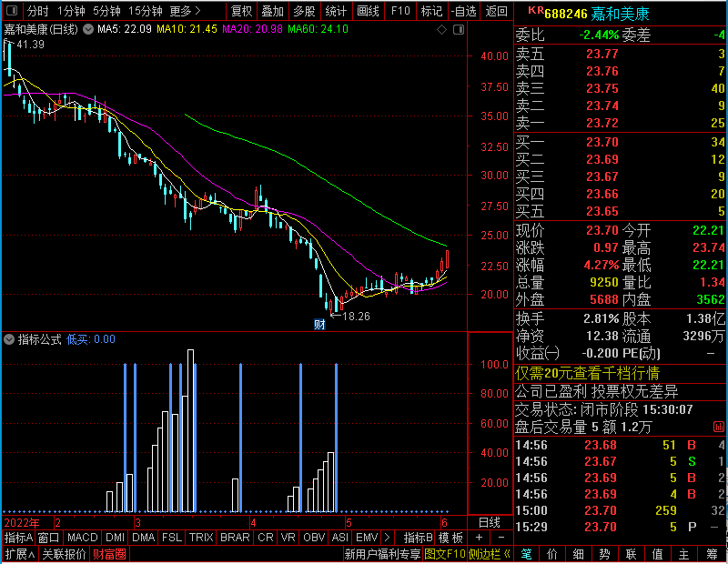
Task: Open 模板 template option
Action: [450, 538]
